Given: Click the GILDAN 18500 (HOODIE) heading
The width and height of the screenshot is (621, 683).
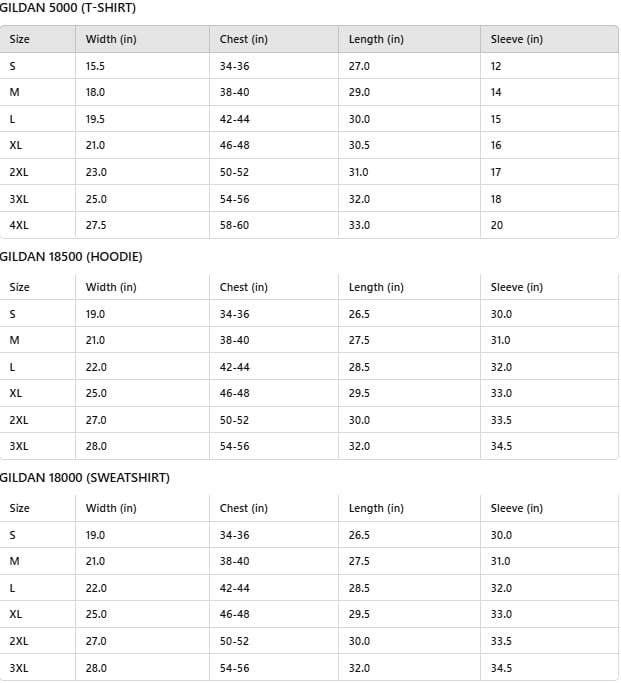Looking at the screenshot, I should point(71,257).
